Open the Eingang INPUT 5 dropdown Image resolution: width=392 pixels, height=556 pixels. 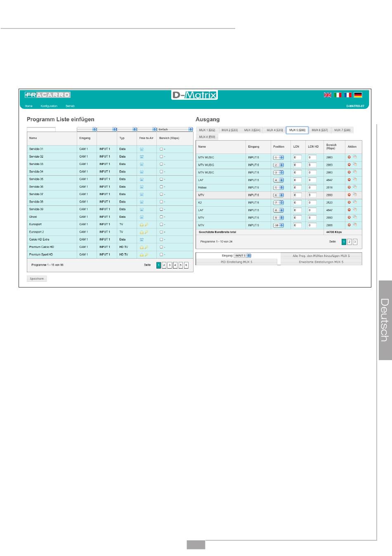(243, 256)
